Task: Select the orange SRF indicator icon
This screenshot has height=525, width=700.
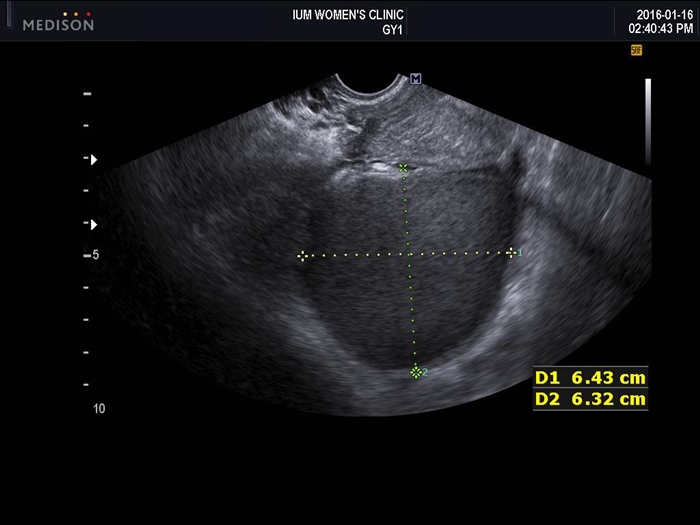Action: pyautogui.click(x=636, y=50)
